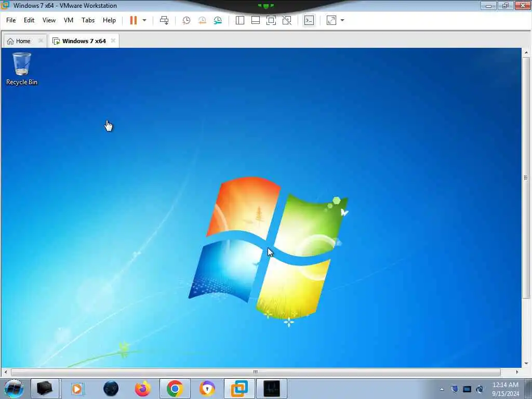532x399 pixels.
Task: Click the stretch guest display icon
Action: [331, 20]
